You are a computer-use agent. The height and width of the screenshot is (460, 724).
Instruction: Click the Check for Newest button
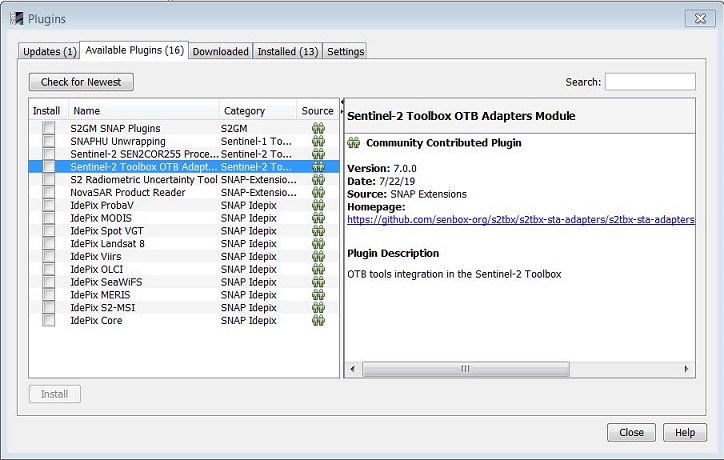click(x=81, y=82)
